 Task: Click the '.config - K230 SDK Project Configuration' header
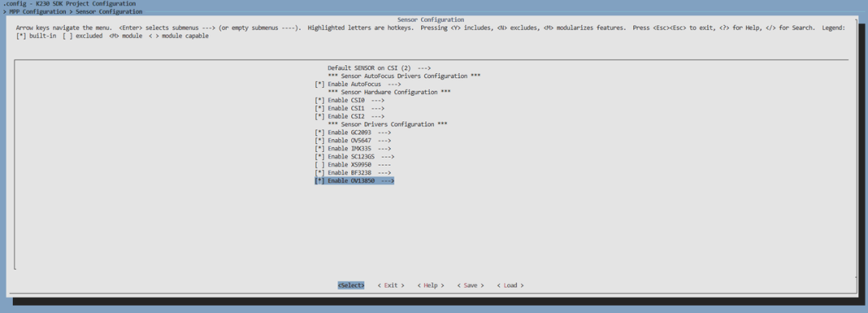pyautogui.click(x=69, y=4)
